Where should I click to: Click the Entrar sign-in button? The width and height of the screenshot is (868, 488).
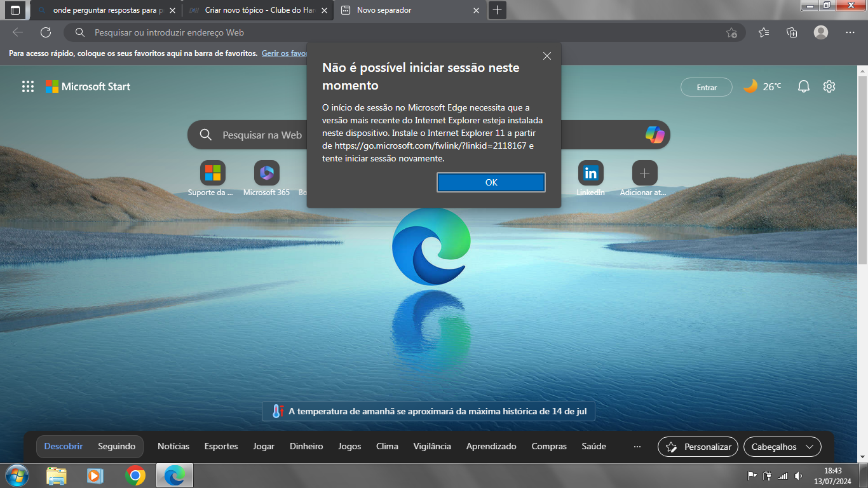(x=707, y=87)
